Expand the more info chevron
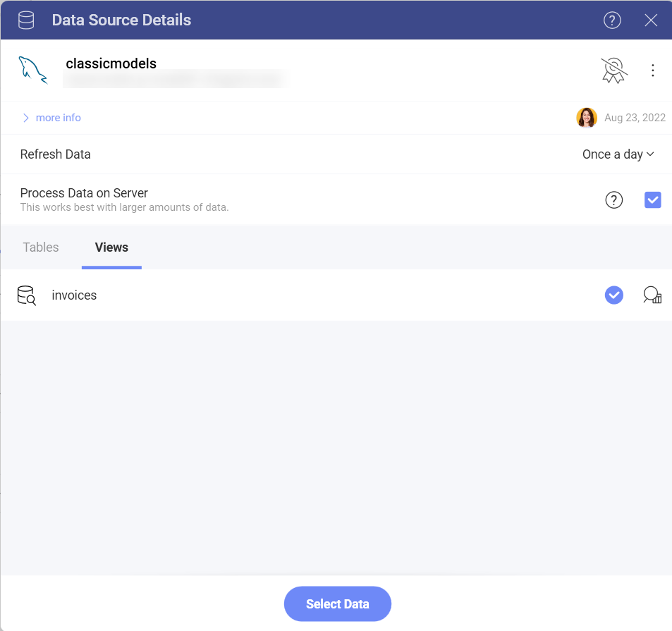 [25, 118]
